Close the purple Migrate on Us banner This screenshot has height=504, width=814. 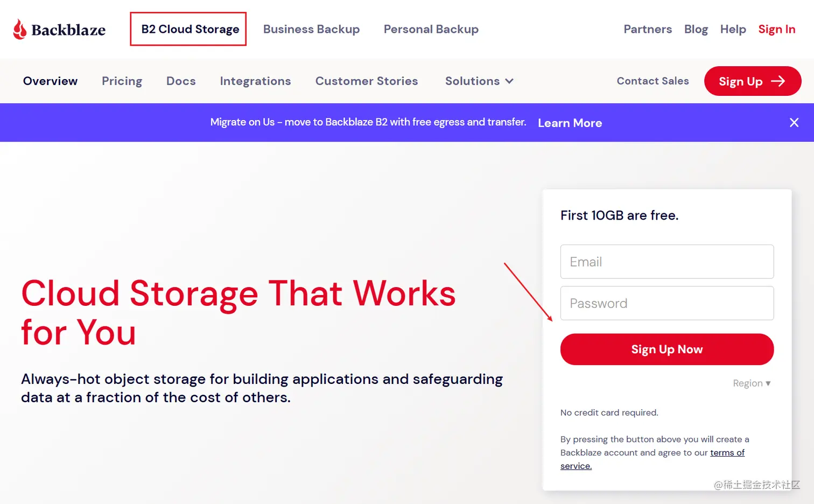coord(794,123)
